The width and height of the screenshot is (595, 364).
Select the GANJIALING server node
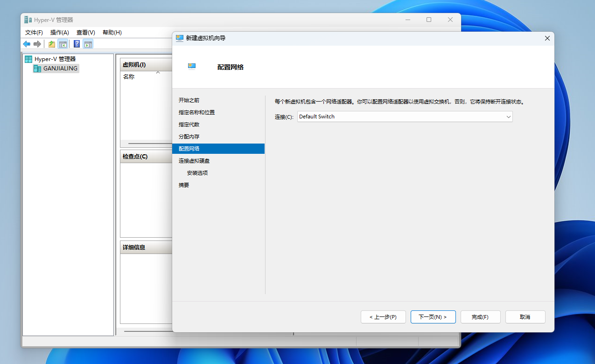coord(56,68)
